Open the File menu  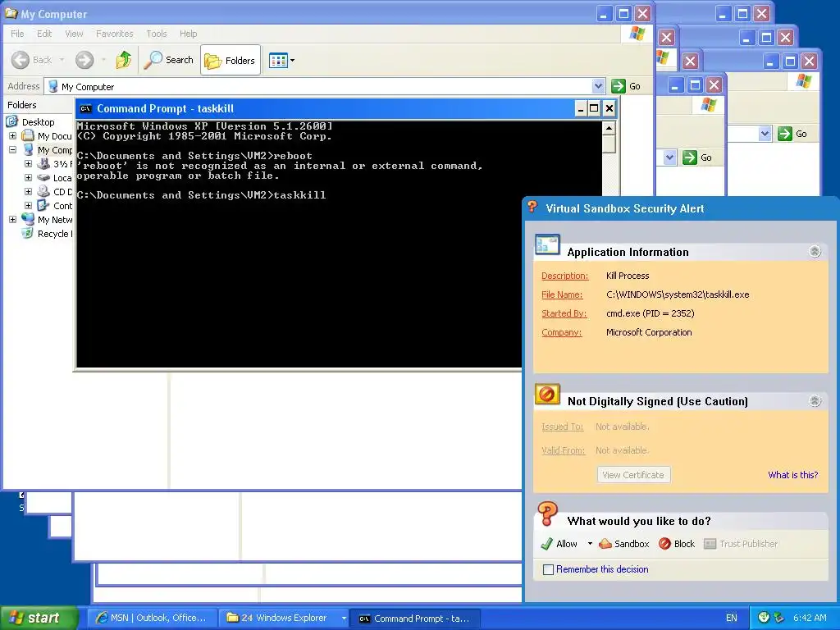point(17,33)
